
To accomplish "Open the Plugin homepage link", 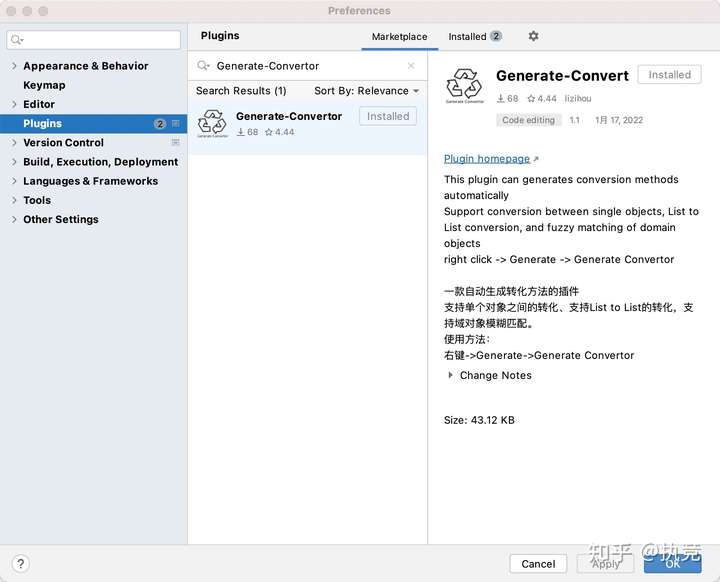I will coord(487,159).
